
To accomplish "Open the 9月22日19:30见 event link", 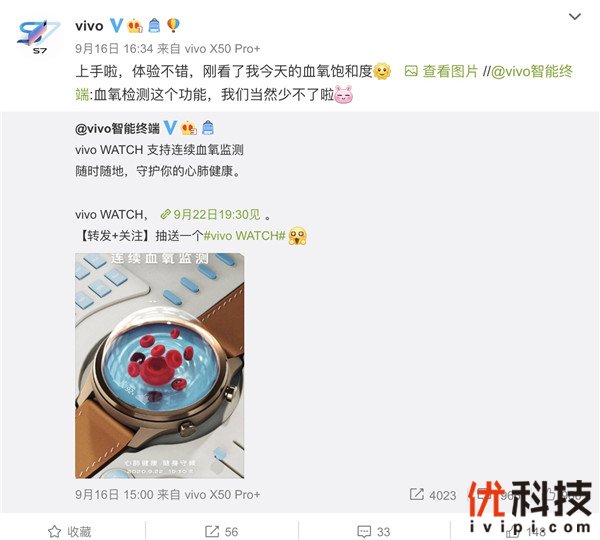I will [211, 214].
